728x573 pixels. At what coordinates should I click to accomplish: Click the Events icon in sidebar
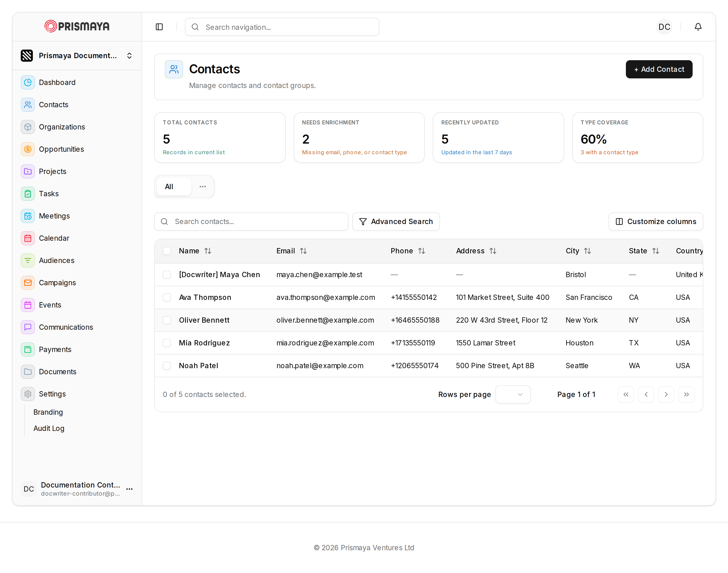coord(28,305)
